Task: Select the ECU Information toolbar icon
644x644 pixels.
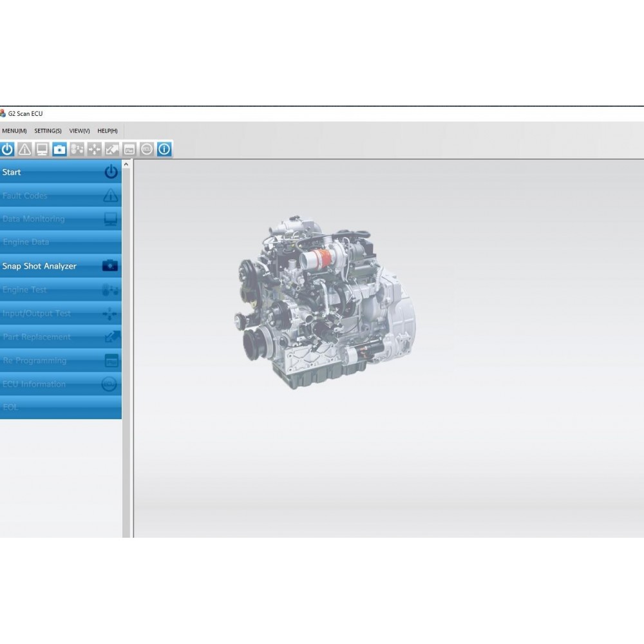Action: 147,149
